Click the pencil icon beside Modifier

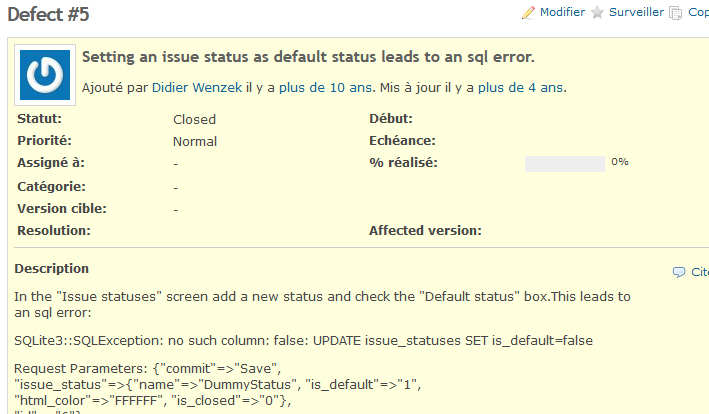[529, 13]
